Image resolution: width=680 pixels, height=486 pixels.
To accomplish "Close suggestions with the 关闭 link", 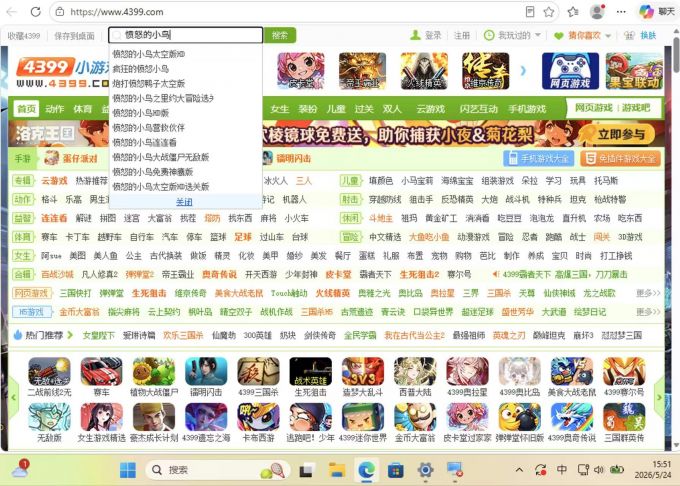I will (184, 202).
